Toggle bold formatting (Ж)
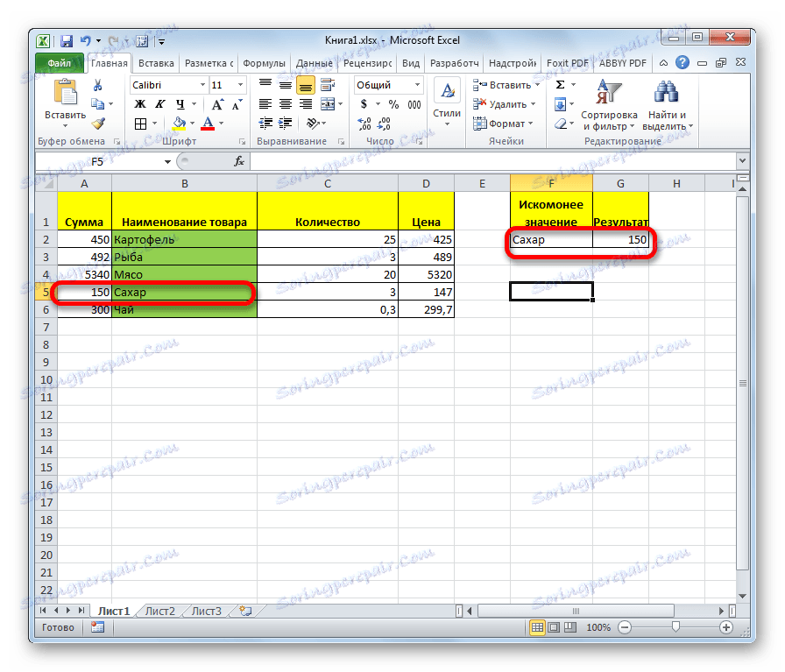 pos(140,104)
